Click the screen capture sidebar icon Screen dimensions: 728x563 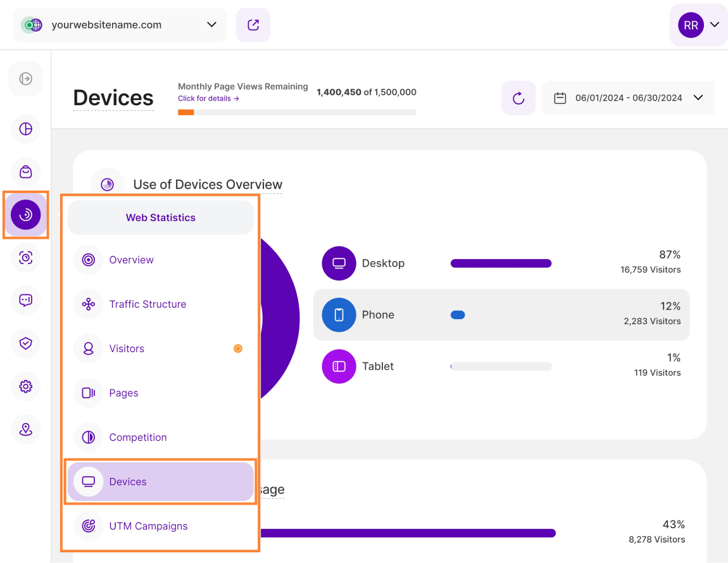coord(25,258)
